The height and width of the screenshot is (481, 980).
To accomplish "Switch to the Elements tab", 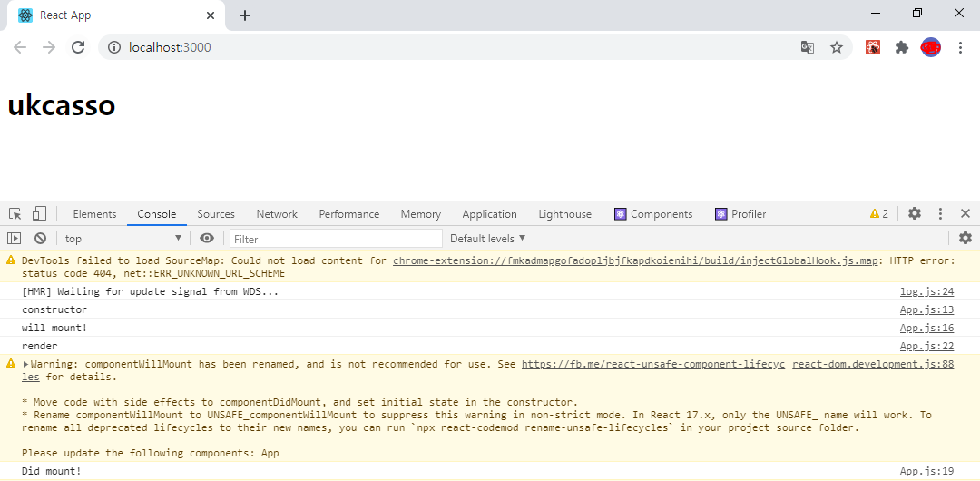I will tap(94, 214).
